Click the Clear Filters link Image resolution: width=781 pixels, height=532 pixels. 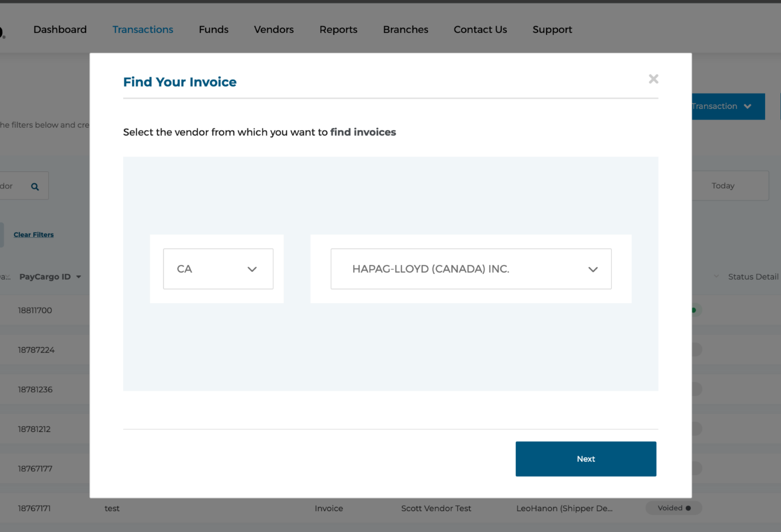click(x=34, y=235)
